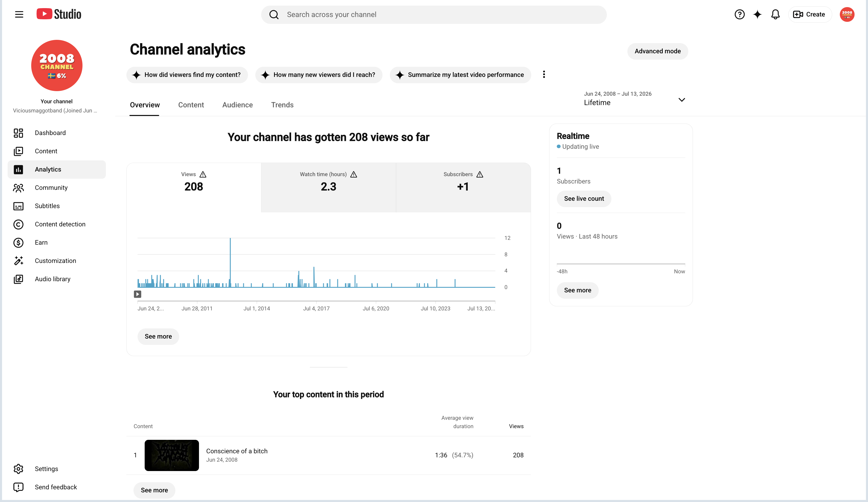Click the Viciousmaggotband channel name
Screen dimensions: 868x502
tap(55, 111)
